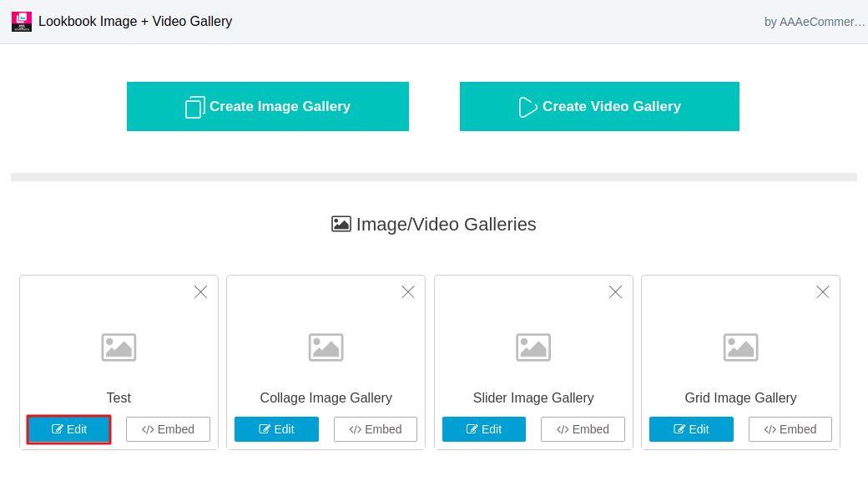This screenshot has height=481, width=868.
Task: Create a new image gallery
Action: 268,106
